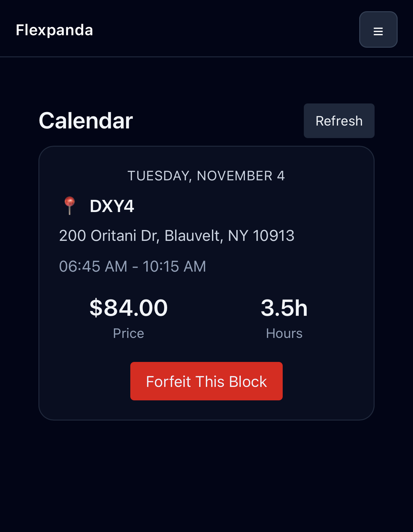Click the 200 Oritani Dr street address

pyautogui.click(x=109, y=236)
